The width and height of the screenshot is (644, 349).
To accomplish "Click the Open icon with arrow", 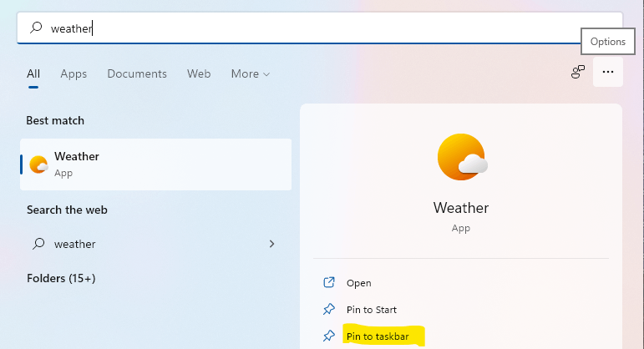I will pos(329,282).
